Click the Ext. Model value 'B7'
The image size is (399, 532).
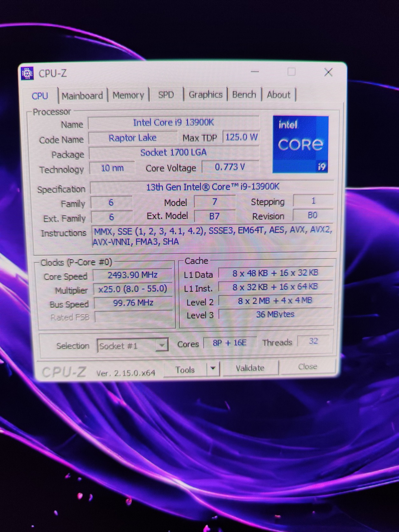[215, 216]
